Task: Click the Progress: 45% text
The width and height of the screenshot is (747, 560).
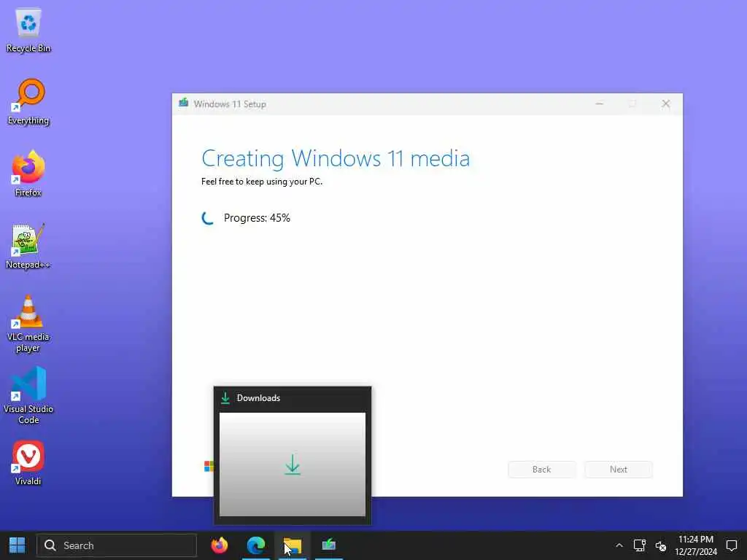Action: coord(257,218)
